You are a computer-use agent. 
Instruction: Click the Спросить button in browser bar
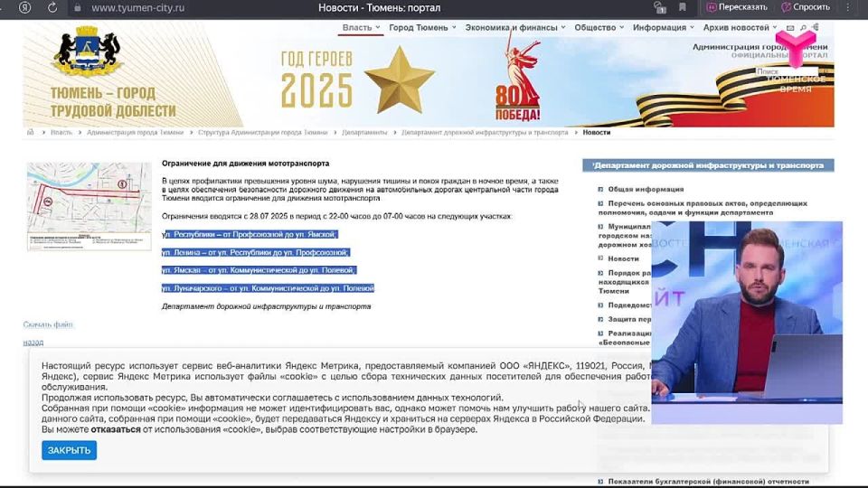[x=806, y=7]
